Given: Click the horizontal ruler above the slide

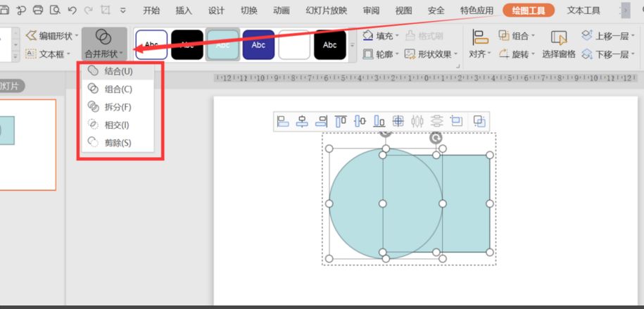Looking at the screenshot, I should point(426,77).
